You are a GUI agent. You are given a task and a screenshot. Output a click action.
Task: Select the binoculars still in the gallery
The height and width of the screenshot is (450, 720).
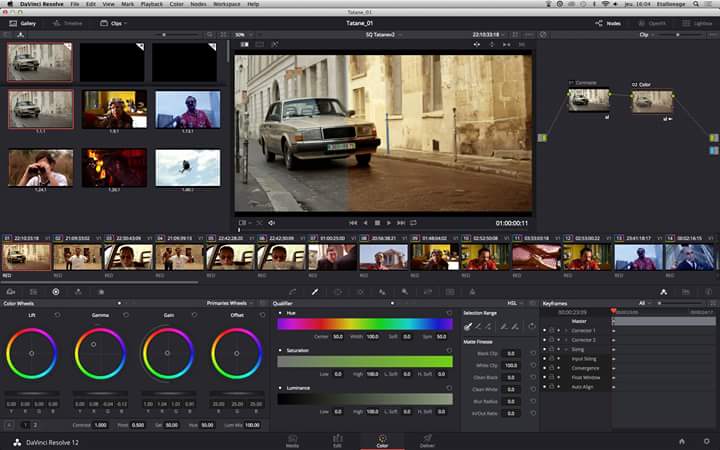click(40, 168)
